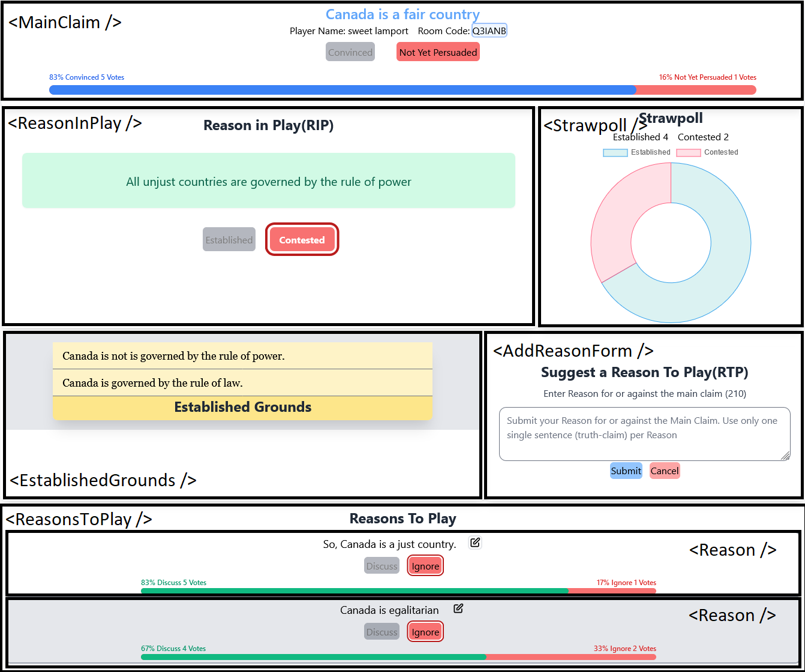Mark the Reason in Play as Contested
Screen dimensions: 805x672
point(302,239)
